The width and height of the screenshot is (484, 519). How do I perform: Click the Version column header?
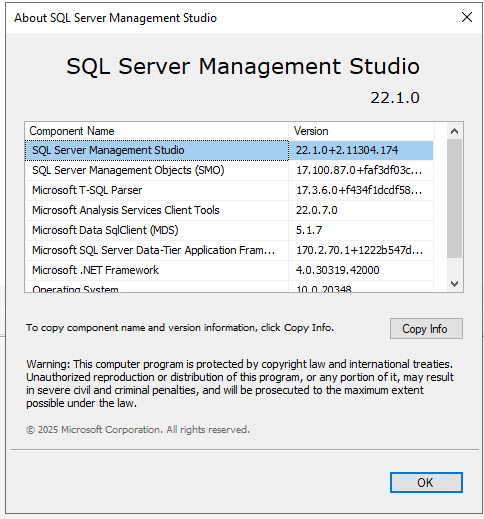tap(362, 131)
